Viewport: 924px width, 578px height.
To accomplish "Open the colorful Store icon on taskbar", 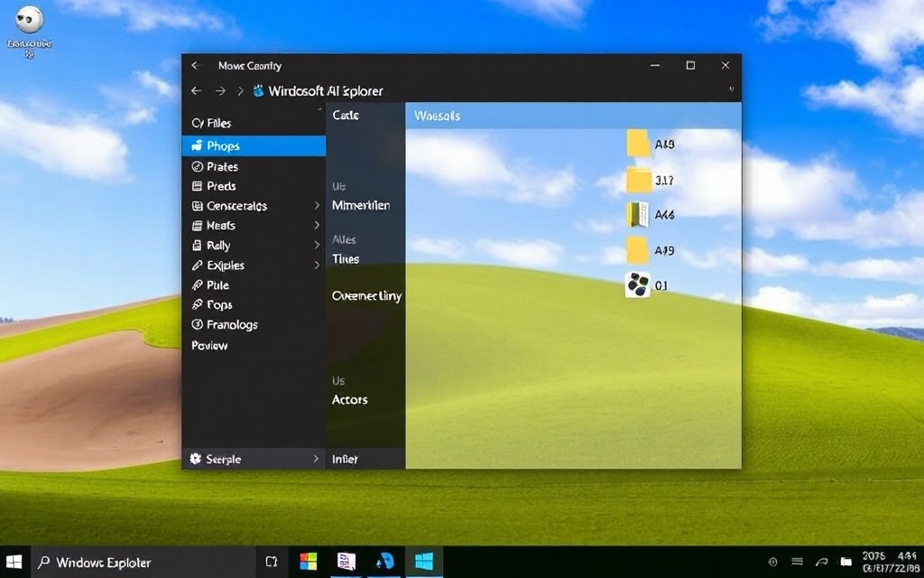I will [x=309, y=562].
